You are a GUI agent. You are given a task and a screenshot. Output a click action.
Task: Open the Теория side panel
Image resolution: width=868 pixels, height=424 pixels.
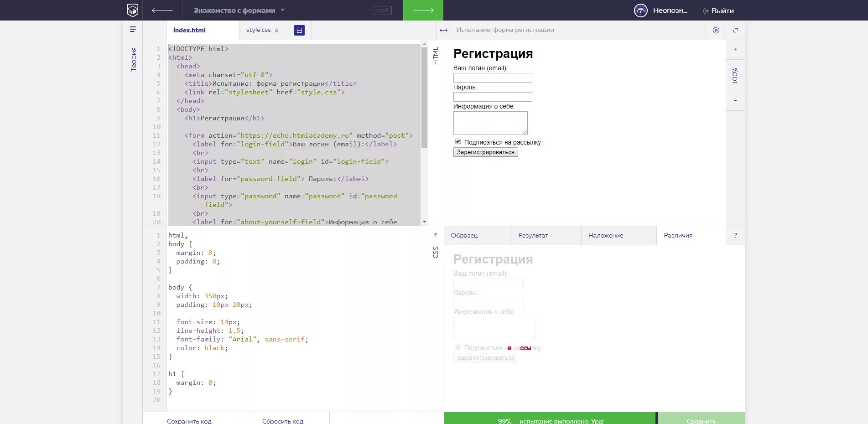133,59
